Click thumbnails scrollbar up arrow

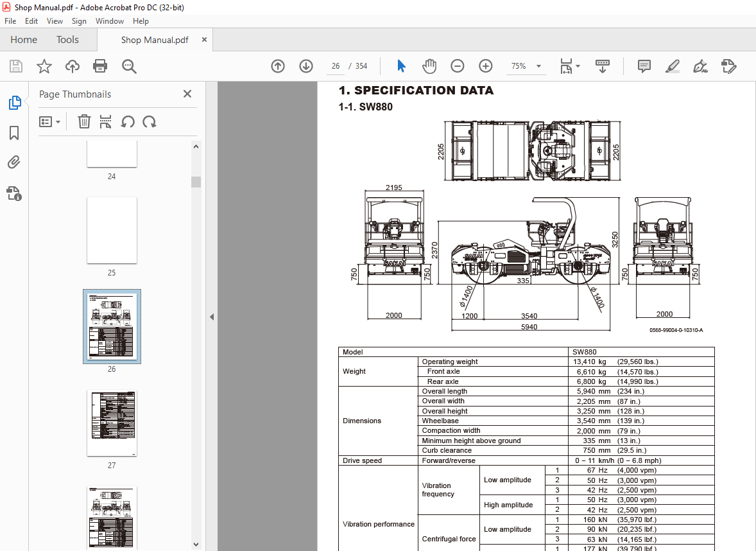point(196,146)
